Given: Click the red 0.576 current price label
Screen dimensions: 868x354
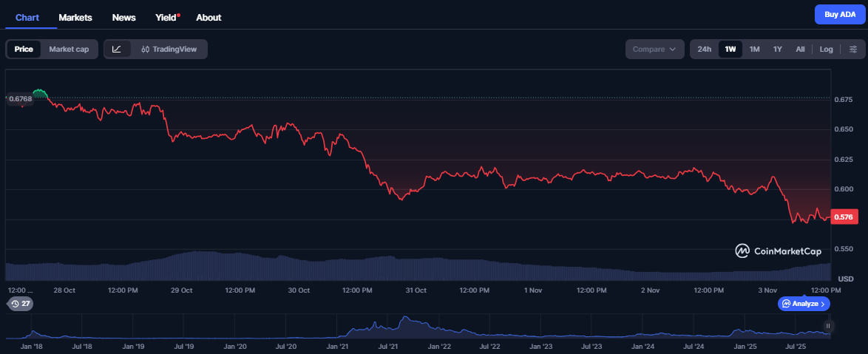Looking at the screenshot, I should (844, 217).
